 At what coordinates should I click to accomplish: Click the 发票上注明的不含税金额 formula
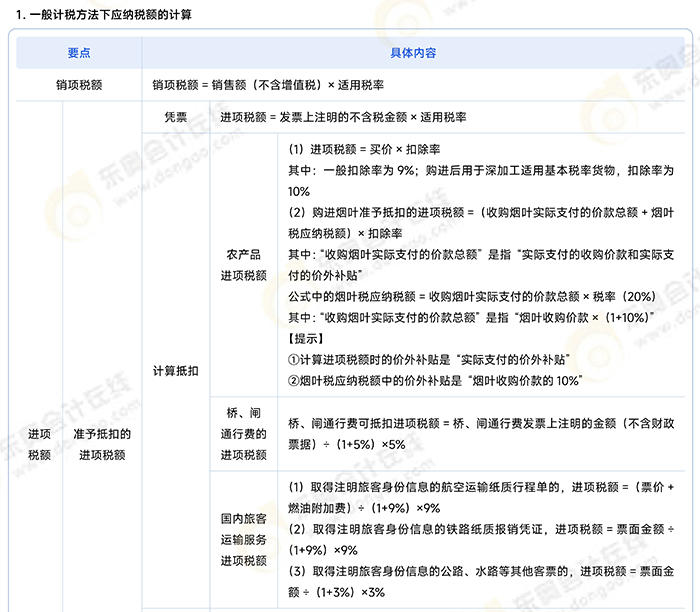tap(343, 117)
